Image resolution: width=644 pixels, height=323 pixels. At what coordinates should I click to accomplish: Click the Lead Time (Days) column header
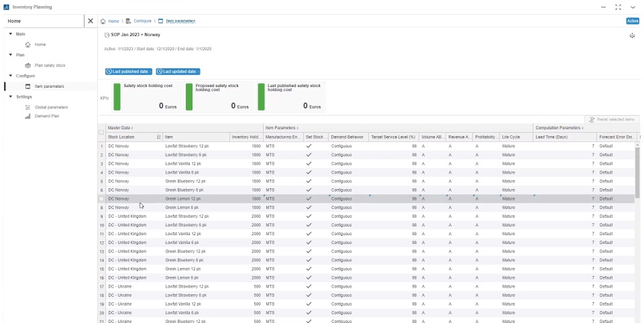(x=565, y=137)
